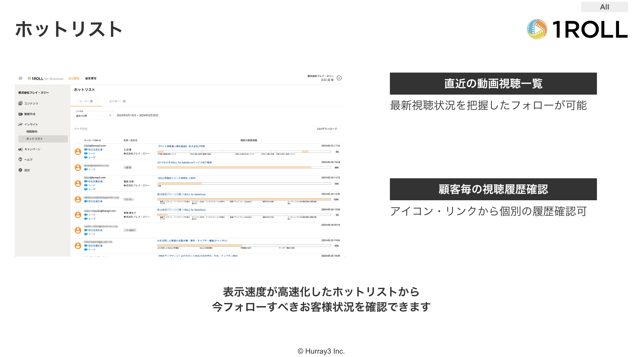Open the 顧客管理 top menu

(x=91, y=79)
